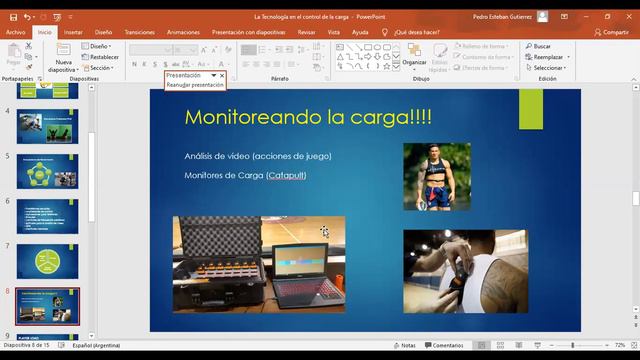The height and width of the screenshot is (360, 640).
Task: Click the Copy icon in Portapapeles
Action: pos(28,56)
